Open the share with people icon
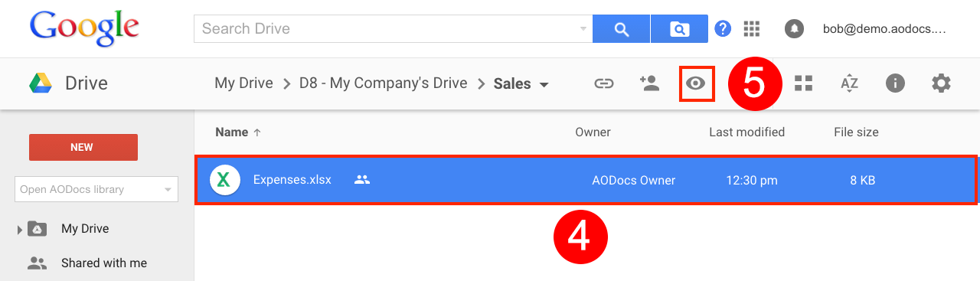The width and height of the screenshot is (980, 281). click(x=649, y=83)
